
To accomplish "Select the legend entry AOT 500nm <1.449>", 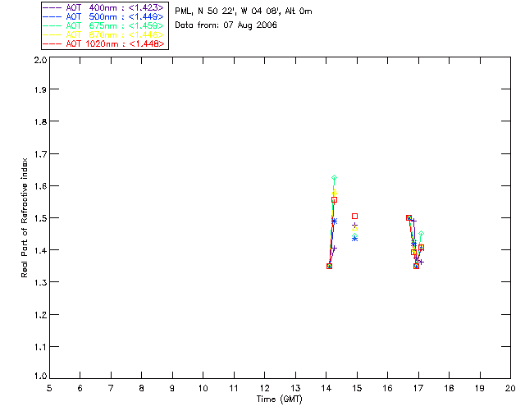I will tap(104, 16).
